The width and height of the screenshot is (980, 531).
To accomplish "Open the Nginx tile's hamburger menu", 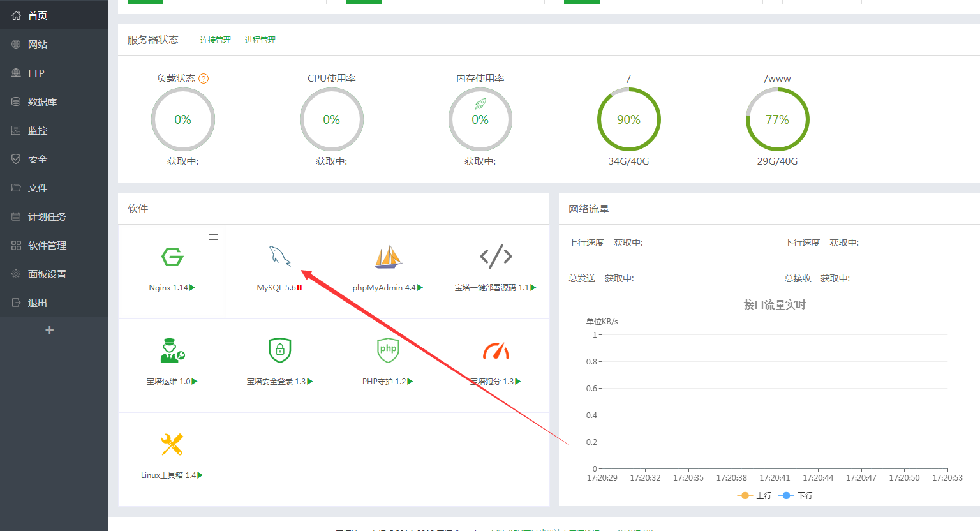I will pyautogui.click(x=214, y=237).
